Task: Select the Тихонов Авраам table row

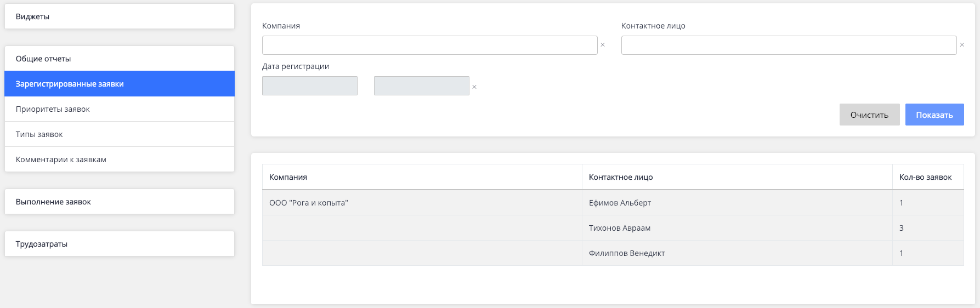Action: coord(620,228)
